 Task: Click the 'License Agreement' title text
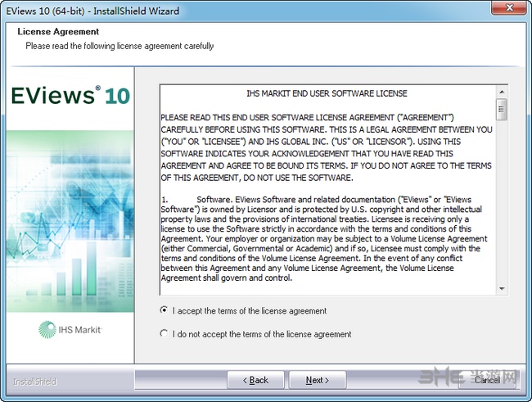pos(58,32)
